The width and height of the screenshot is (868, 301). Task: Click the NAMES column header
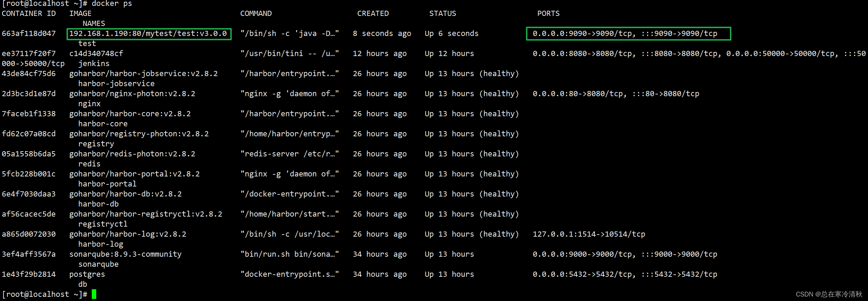pos(94,24)
